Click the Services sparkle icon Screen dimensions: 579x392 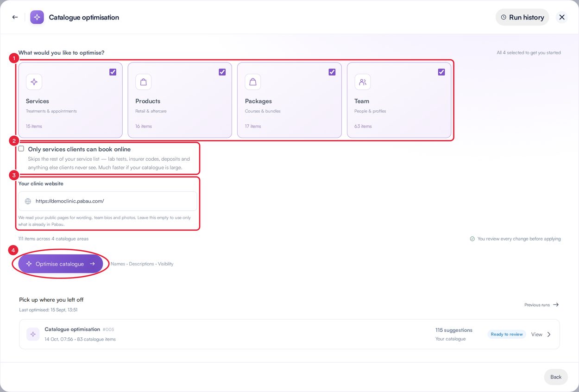(34, 82)
